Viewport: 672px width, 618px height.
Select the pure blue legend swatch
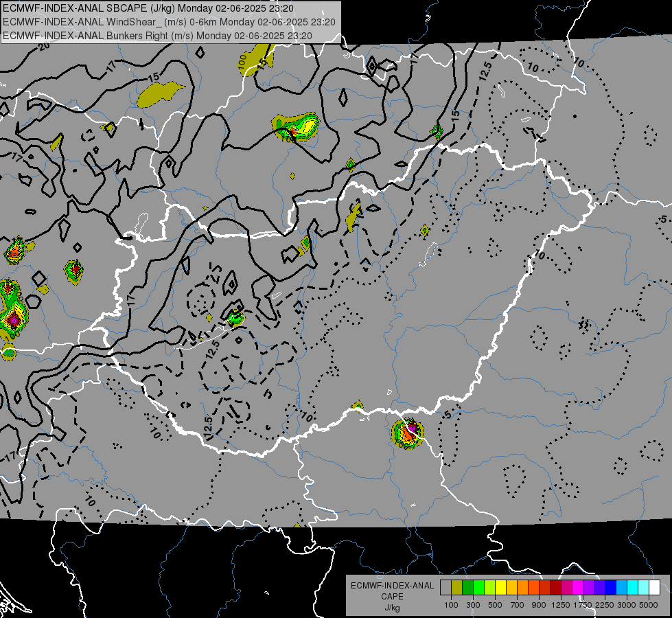point(611,588)
